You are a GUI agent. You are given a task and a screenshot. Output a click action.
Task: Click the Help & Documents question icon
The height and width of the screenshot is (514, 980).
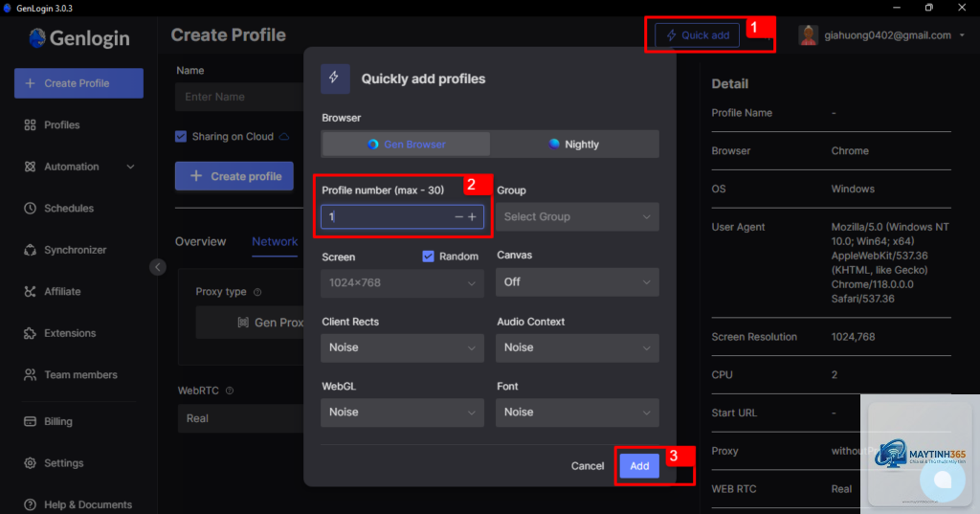point(30,504)
